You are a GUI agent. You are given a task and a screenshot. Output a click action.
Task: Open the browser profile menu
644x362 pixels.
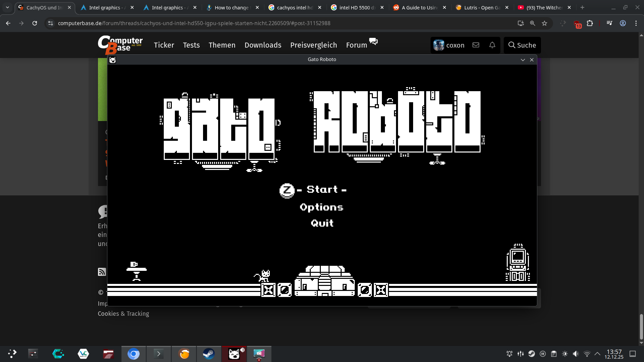[x=623, y=23]
